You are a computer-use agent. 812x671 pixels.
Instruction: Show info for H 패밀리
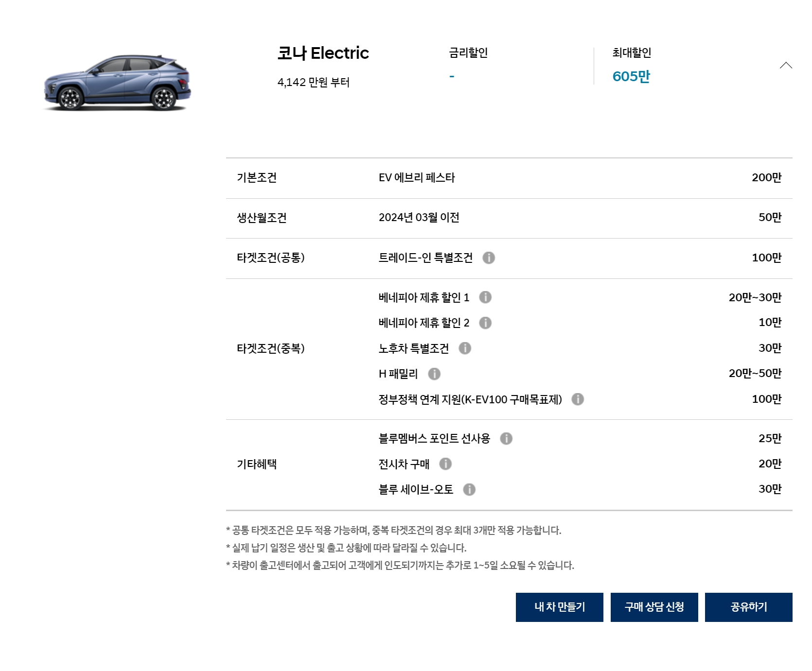(x=434, y=374)
